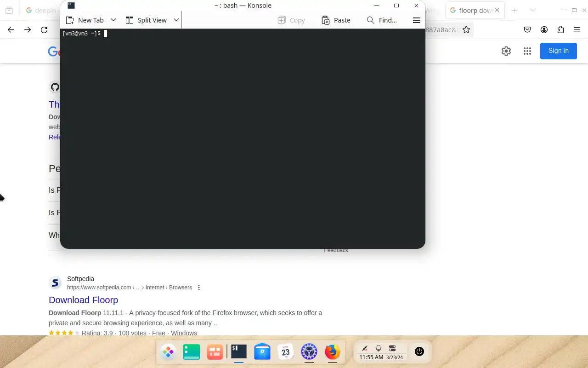The image size is (588, 368).
Task: Reload the page in Firefox
Action: [44, 30]
